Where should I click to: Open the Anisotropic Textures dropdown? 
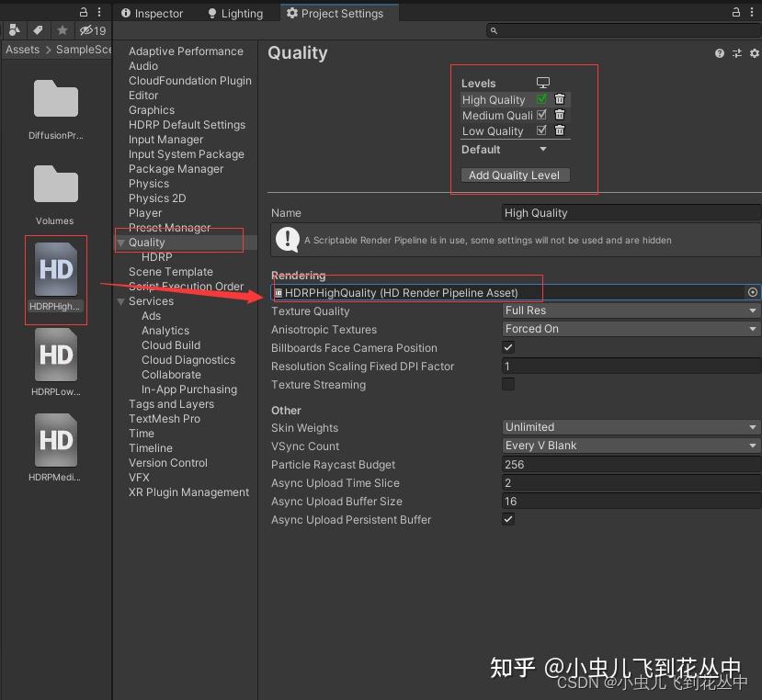(x=631, y=329)
